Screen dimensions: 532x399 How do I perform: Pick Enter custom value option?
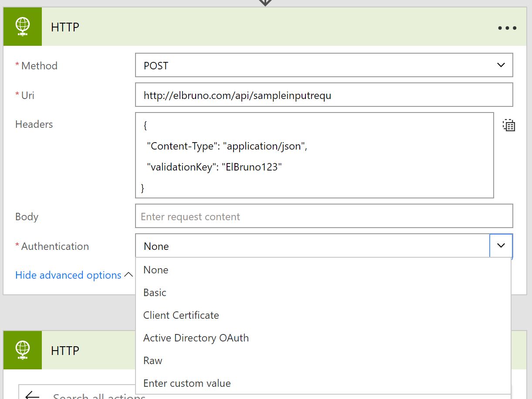click(187, 383)
